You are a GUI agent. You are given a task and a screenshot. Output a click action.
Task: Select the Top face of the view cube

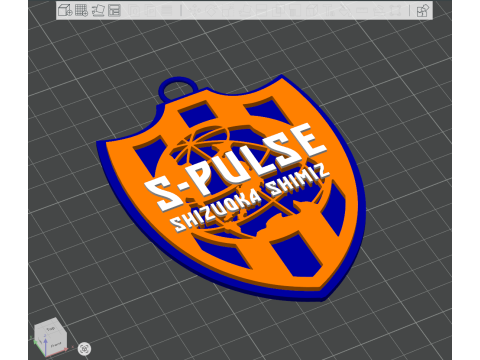(50, 329)
